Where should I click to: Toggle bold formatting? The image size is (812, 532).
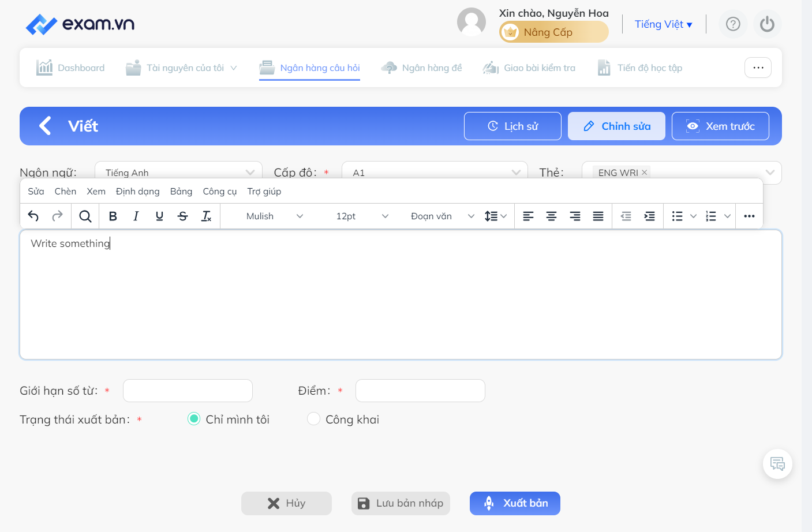coord(113,216)
